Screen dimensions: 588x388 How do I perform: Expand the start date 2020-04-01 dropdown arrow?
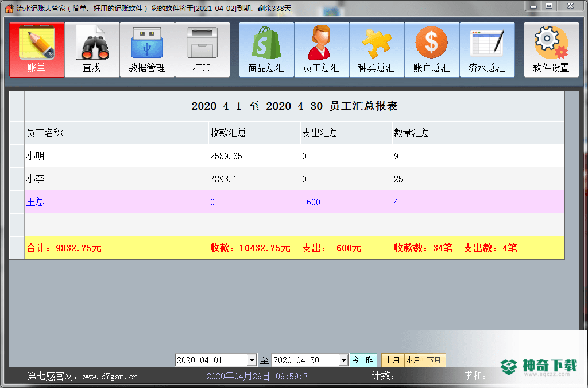point(252,360)
